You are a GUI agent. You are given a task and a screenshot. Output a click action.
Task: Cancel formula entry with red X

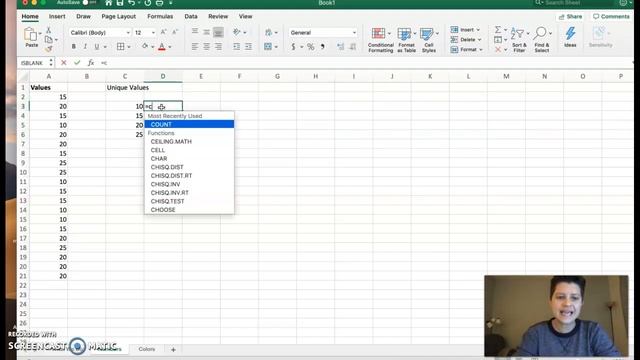click(x=63, y=63)
